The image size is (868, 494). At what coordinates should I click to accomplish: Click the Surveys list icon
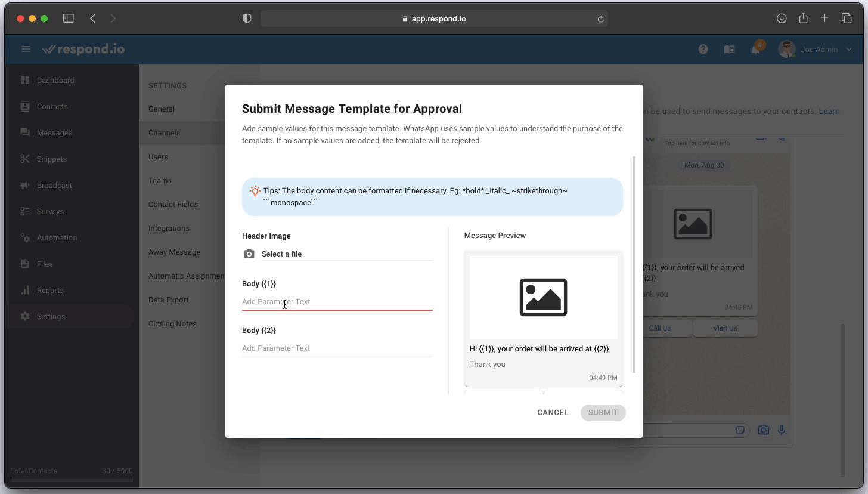pyautogui.click(x=25, y=211)
